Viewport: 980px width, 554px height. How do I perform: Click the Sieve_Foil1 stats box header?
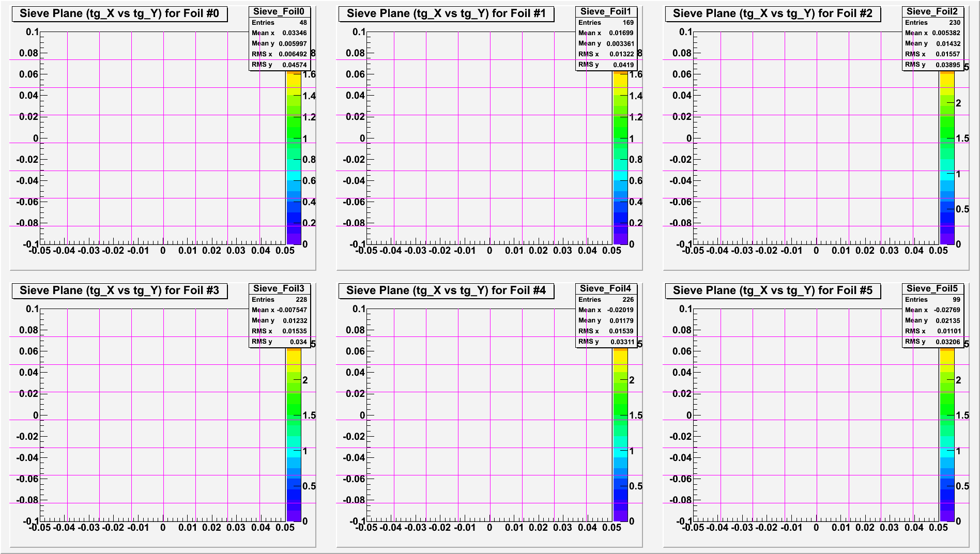coord(606,11)
